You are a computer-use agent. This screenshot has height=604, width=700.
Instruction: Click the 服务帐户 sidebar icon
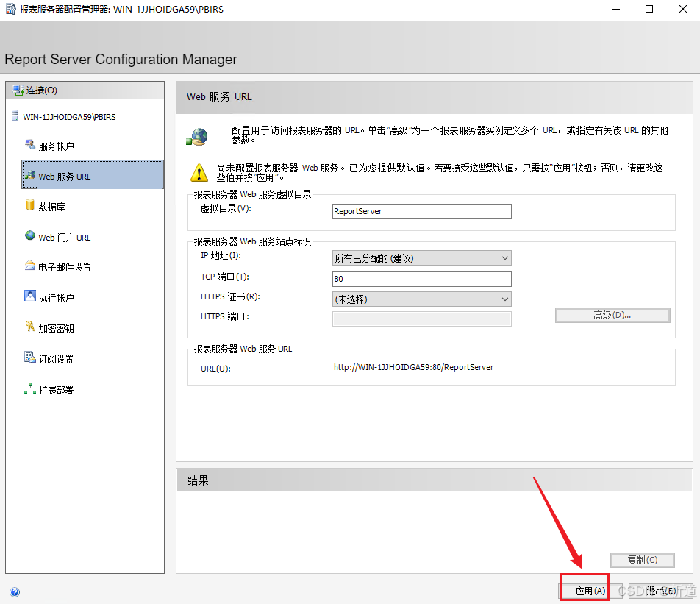(x=30, y=145)
